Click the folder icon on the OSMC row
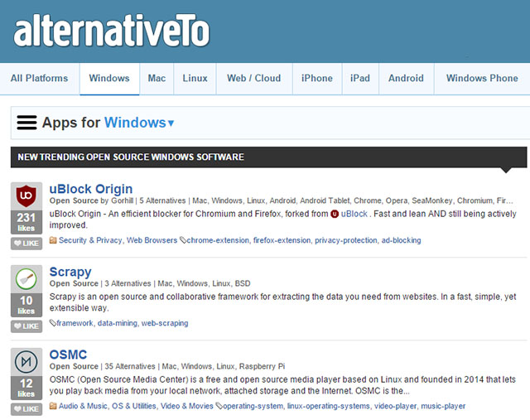 point(53,406)
